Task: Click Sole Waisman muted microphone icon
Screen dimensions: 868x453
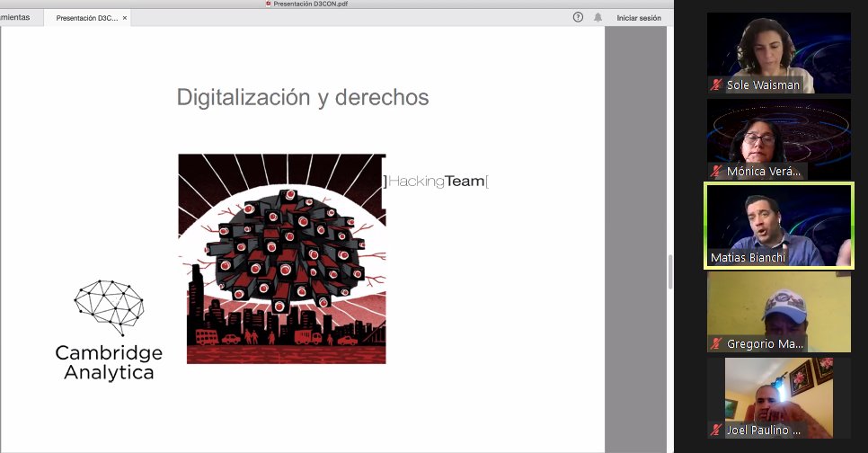Action: (x=716, y=84)
